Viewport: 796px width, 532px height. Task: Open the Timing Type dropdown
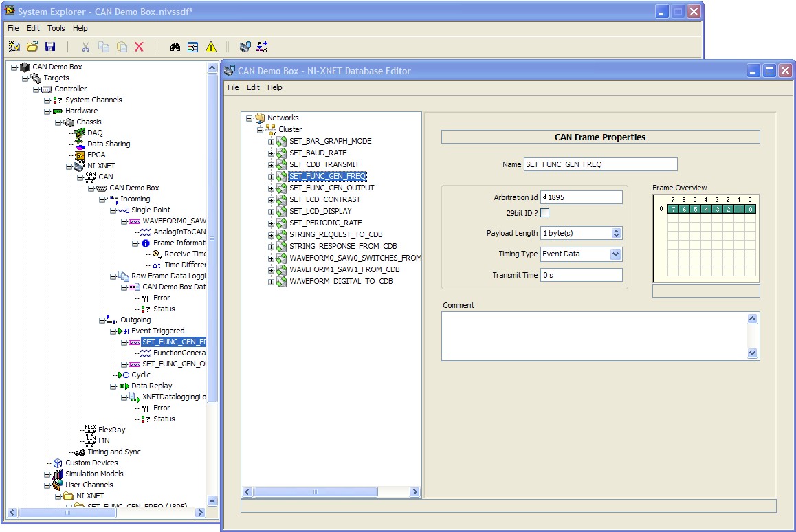616,254
